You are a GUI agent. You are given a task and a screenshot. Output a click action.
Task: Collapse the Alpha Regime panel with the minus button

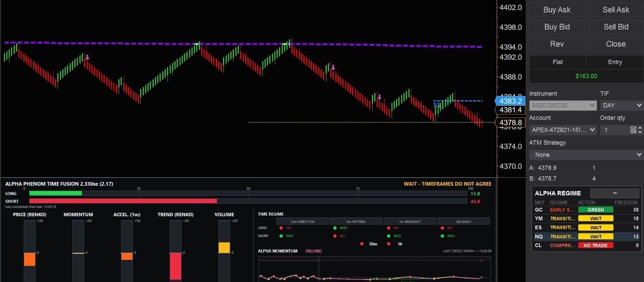[x=615, y=193]
